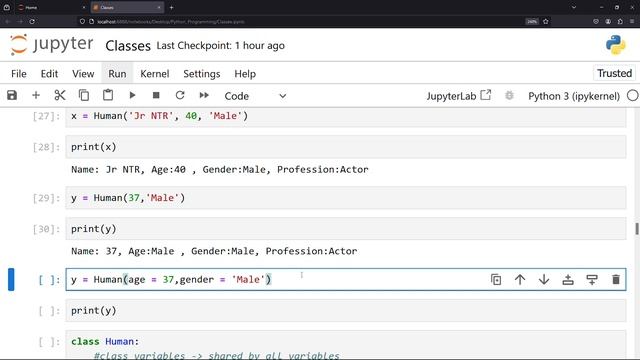640x360 pixels.
Task: Open the Edit menu
Action: point(49,74)
